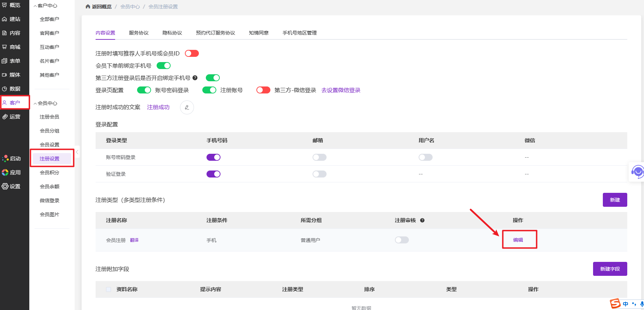This screenshot has width=644, height=310.
Task: Disable 会员下单前绑定手机号 toggle
Action: coord(163,66)
